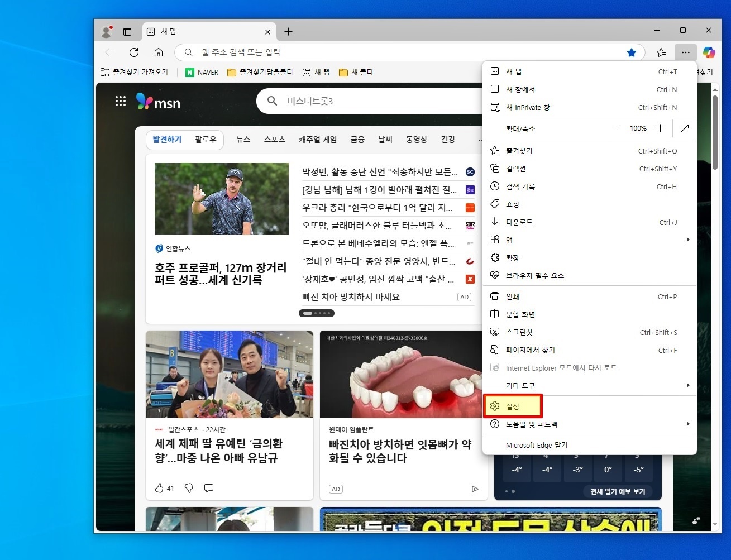Select 새 탭 in the Edge menu
Screen dimensions: 731x560
pyautogui.click(x=590, y=71)
